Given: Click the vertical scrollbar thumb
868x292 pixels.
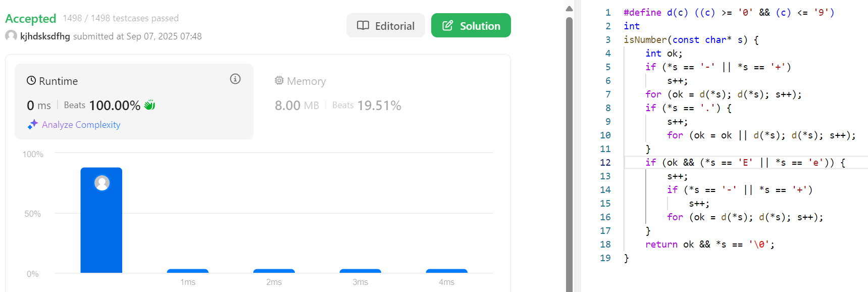Looking at the screenshot, I should (x=569, y=154).
